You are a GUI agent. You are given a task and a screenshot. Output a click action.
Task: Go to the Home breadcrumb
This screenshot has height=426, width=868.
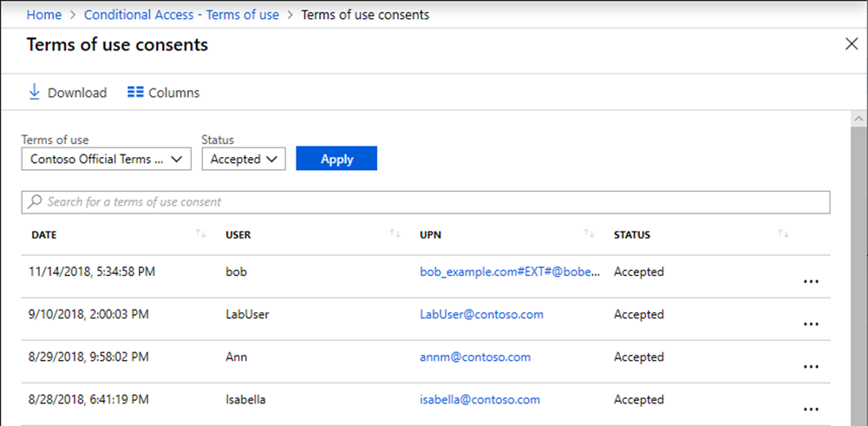(44, 15)
